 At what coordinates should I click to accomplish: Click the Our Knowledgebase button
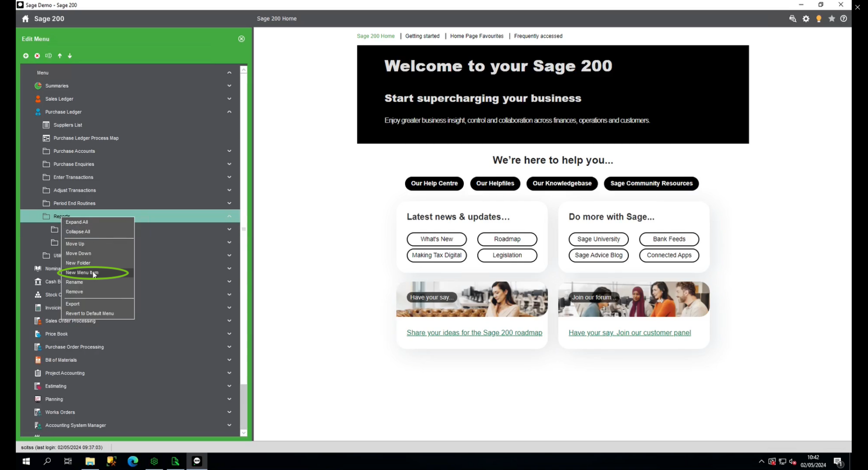click(562, 184)
